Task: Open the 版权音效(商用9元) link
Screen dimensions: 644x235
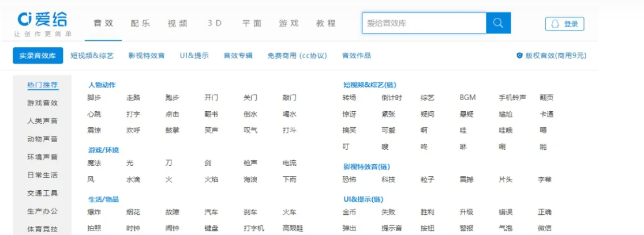Action: (556, 56)
